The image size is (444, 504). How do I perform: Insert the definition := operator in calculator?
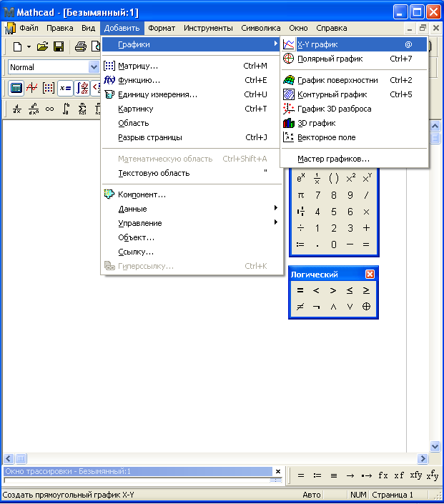(300, 244)
